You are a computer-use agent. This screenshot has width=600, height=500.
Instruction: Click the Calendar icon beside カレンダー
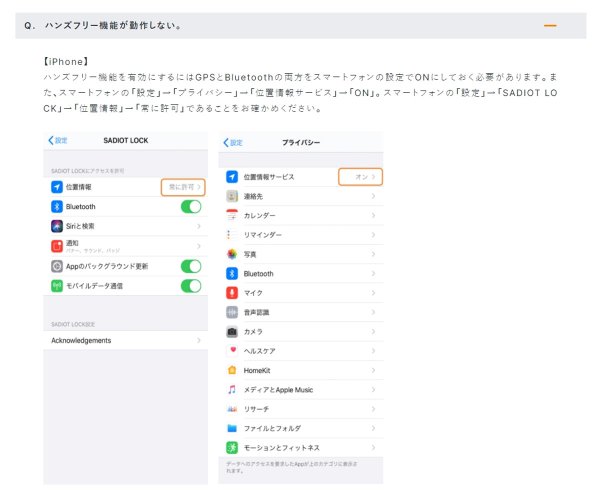[232, 215]
